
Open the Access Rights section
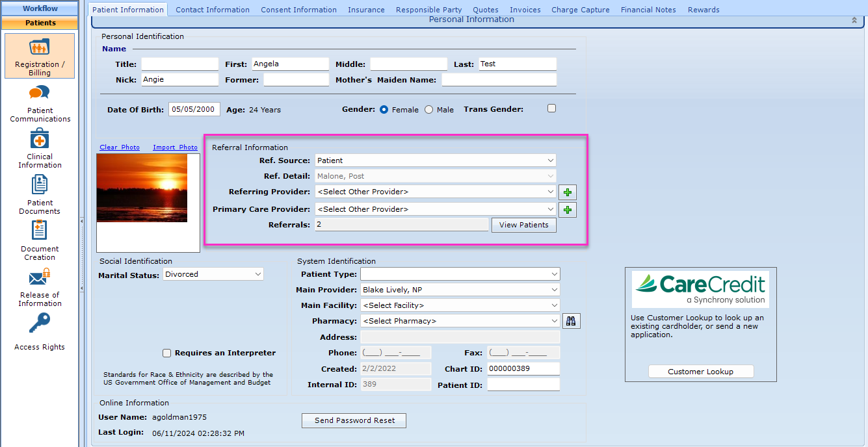tap(39, 331)
